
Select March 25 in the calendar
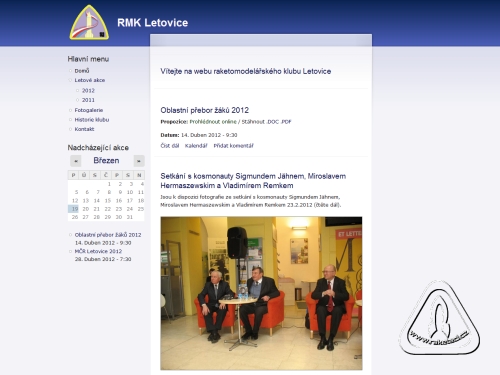tap(141, 209)
